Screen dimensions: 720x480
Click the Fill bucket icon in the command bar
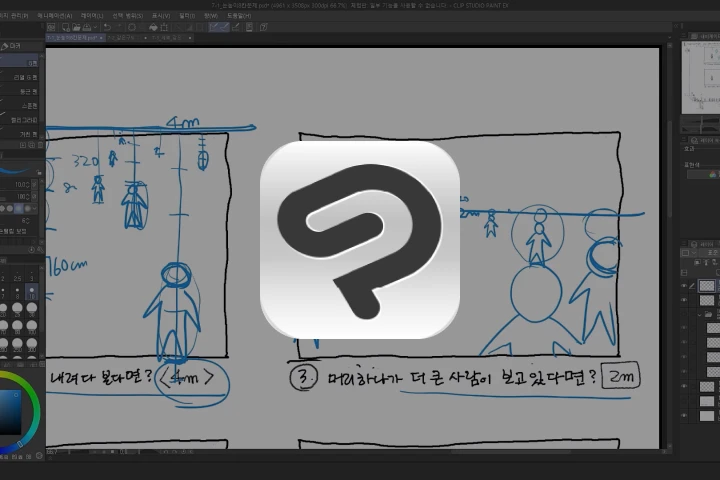(153, 28)
